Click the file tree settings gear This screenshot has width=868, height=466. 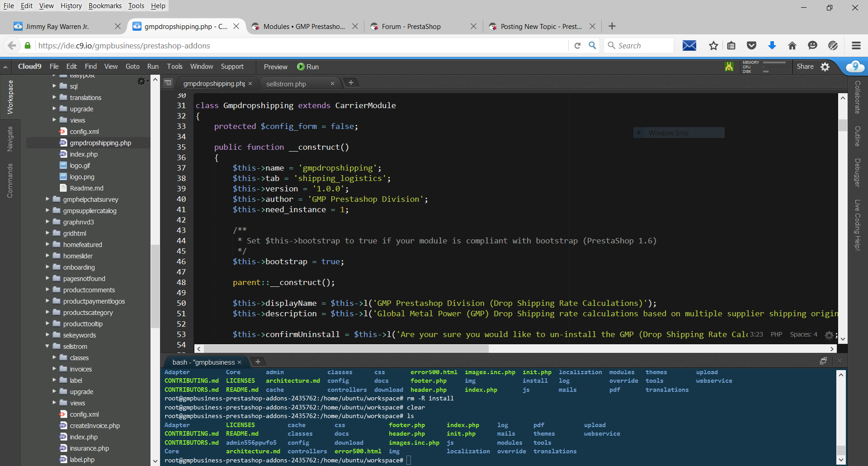142,81
